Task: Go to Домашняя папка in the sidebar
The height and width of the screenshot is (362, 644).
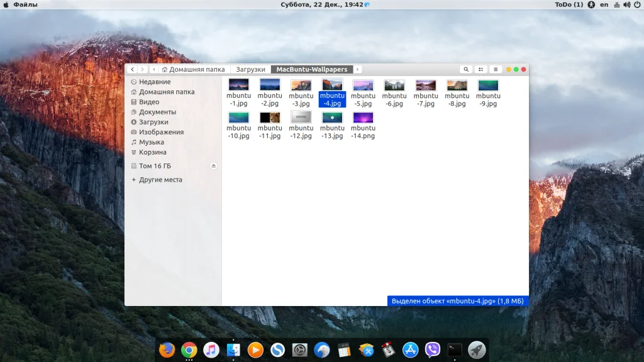Action: pyautogui.click(x=166, y=92)
